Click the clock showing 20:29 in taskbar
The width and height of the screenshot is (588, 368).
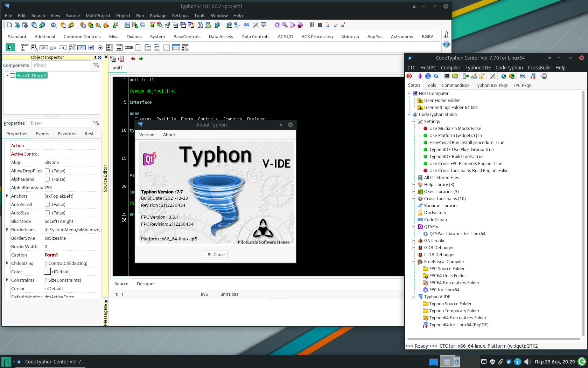(x=555, y=362)
